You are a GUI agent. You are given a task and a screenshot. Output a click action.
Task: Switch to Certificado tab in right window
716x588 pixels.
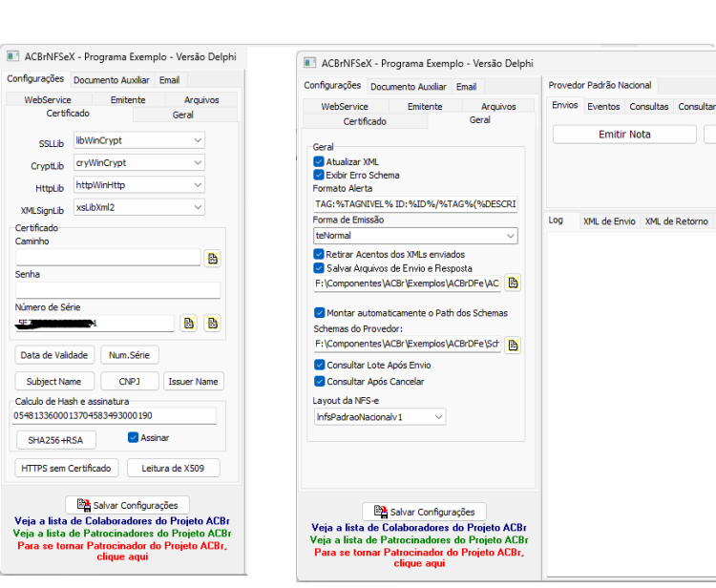(x=365, y=121)
